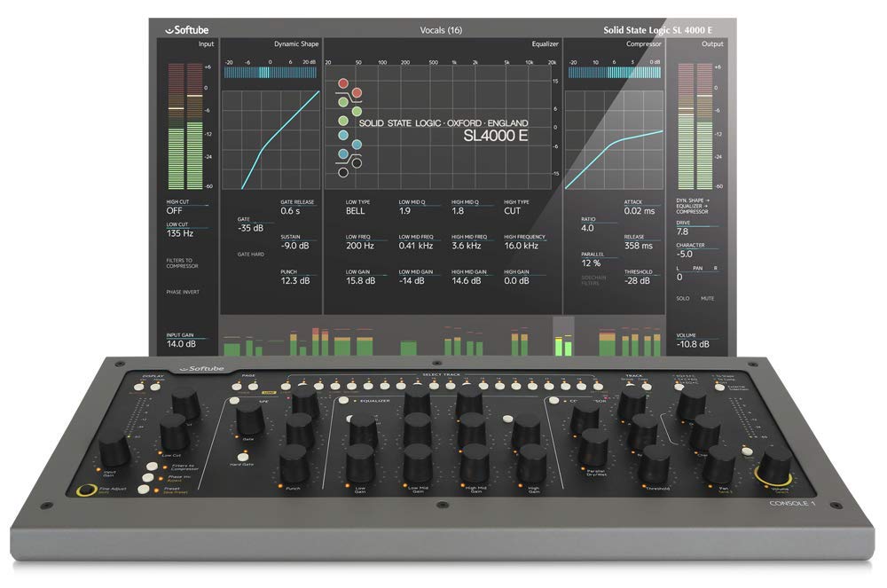Click the SL4000 E logo in the EQ display
Screen dimensions: 887x588
[494, 135]
